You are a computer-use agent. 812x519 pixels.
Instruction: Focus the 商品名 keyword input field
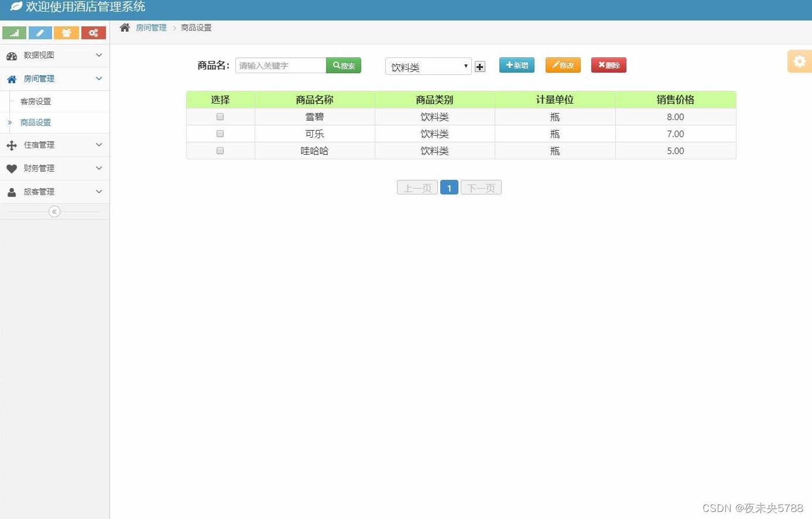pos(281,66)
